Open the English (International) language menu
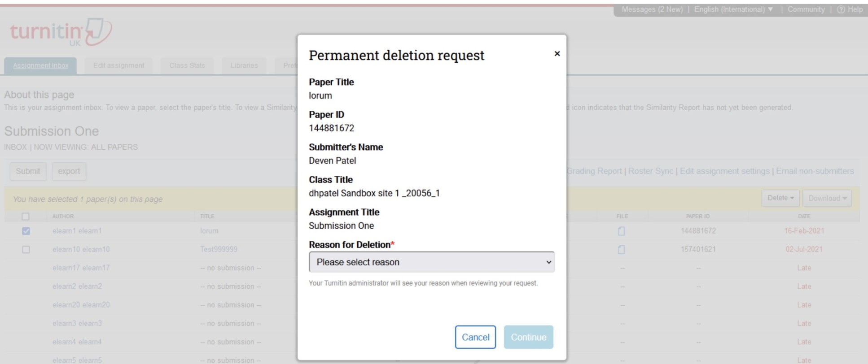Screen dimensions: 868x364 pos(733,9)
